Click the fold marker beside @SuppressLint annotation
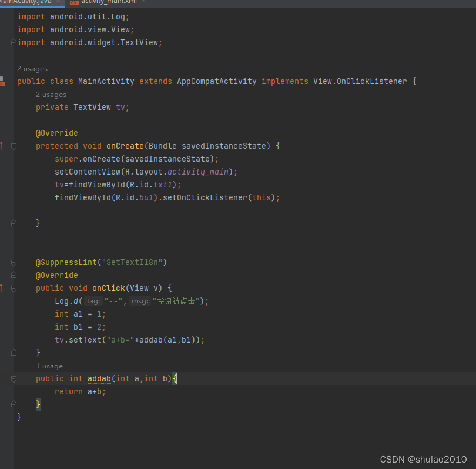The image size is (476, 469). [14, 262]
